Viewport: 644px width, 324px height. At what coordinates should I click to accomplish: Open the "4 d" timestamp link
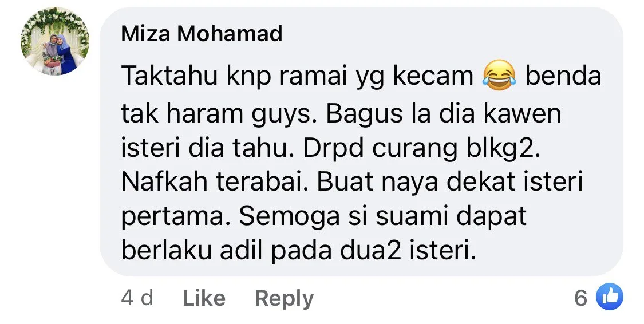click(137, 298)
